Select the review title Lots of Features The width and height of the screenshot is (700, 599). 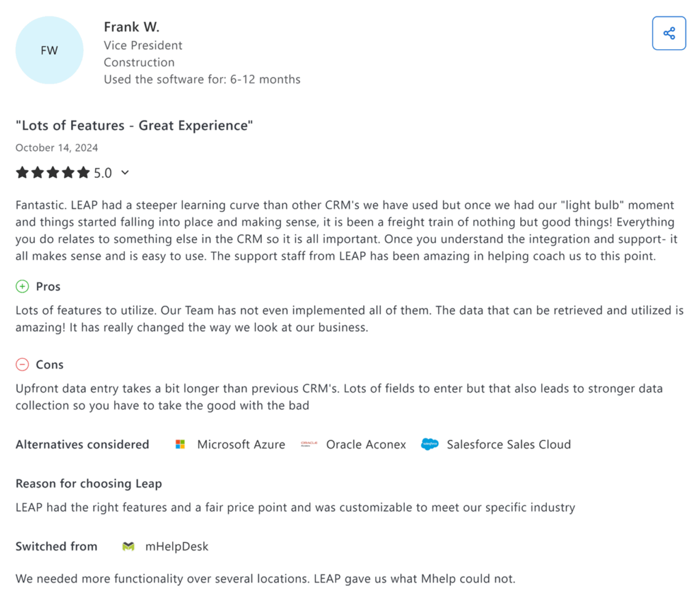tap(134, 125)
